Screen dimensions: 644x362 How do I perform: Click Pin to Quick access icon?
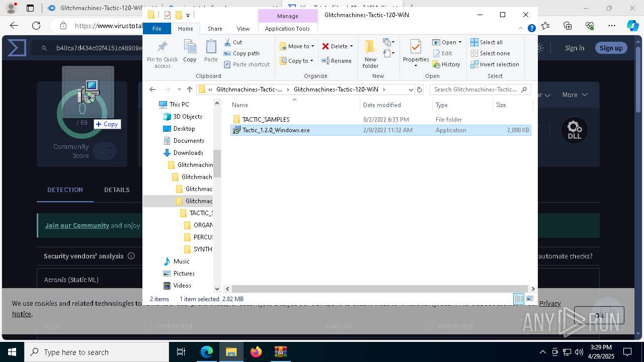tap(162, 54)
